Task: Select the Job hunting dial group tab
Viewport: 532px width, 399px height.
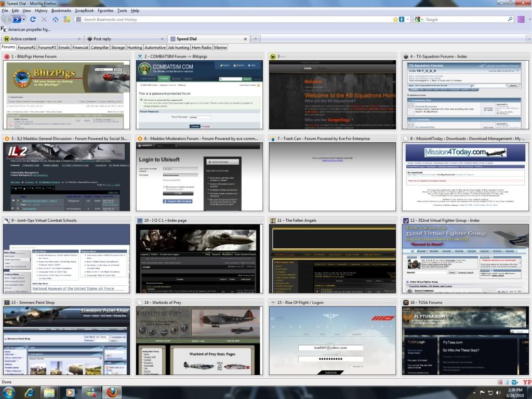Action: point(179,47)
